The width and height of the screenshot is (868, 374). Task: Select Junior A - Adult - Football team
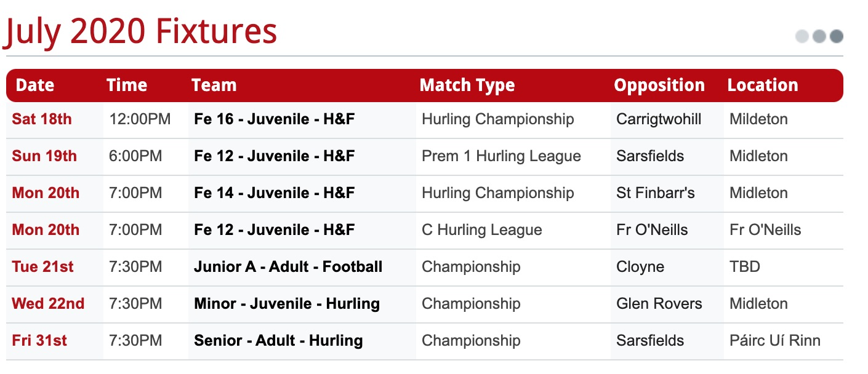pyautogui.click(x=288, y=267)
